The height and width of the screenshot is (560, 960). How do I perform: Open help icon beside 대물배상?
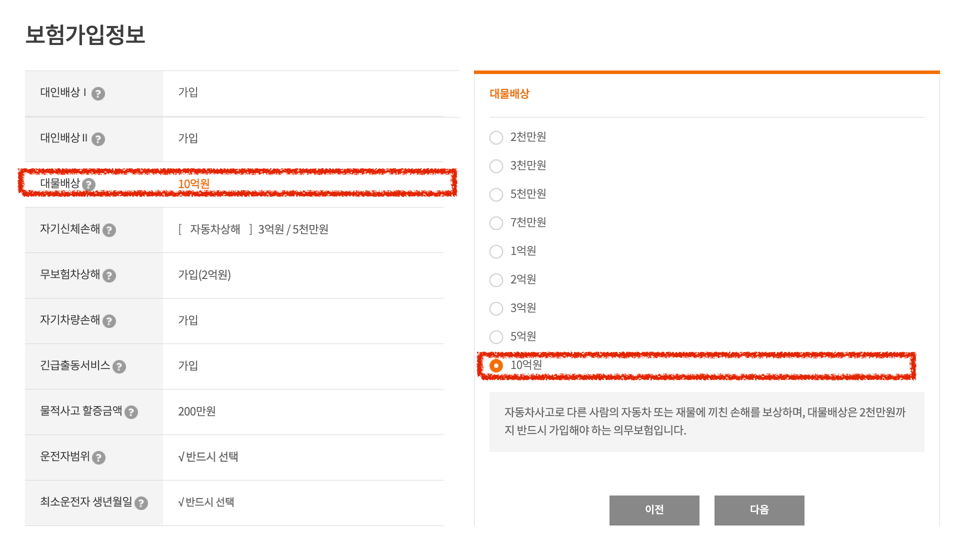[x=88, y=184]
